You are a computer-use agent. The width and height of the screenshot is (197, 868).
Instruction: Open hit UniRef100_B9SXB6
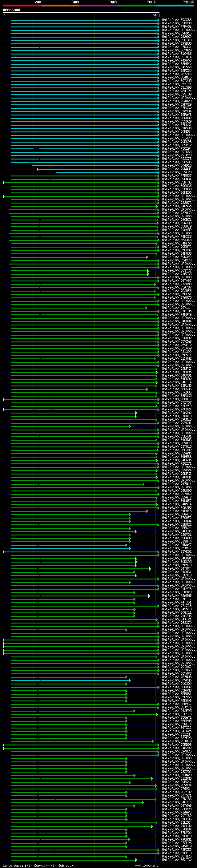coord(177,20)
